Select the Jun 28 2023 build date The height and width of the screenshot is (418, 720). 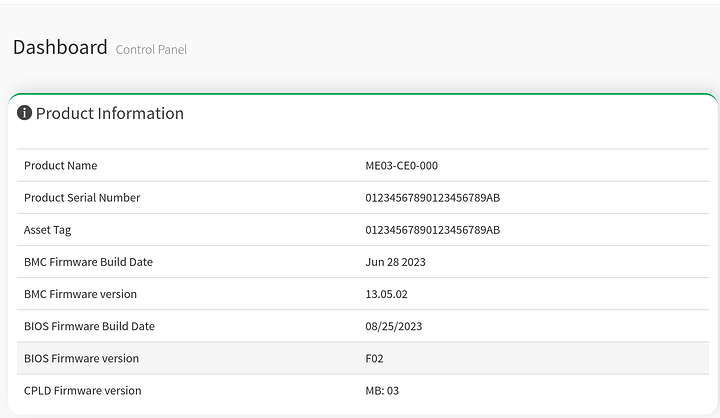pos(397,262)
